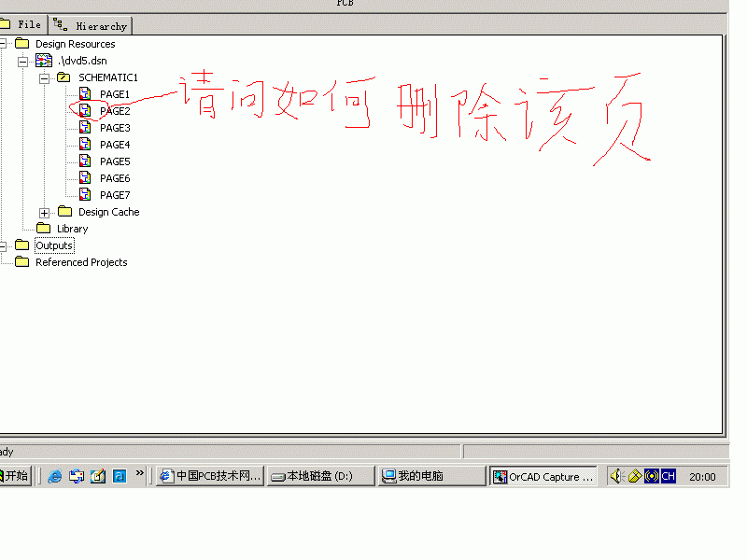Open the Start menu (开始)
The width and height of the screenshot is (747, 560).
tap(15, 476)
